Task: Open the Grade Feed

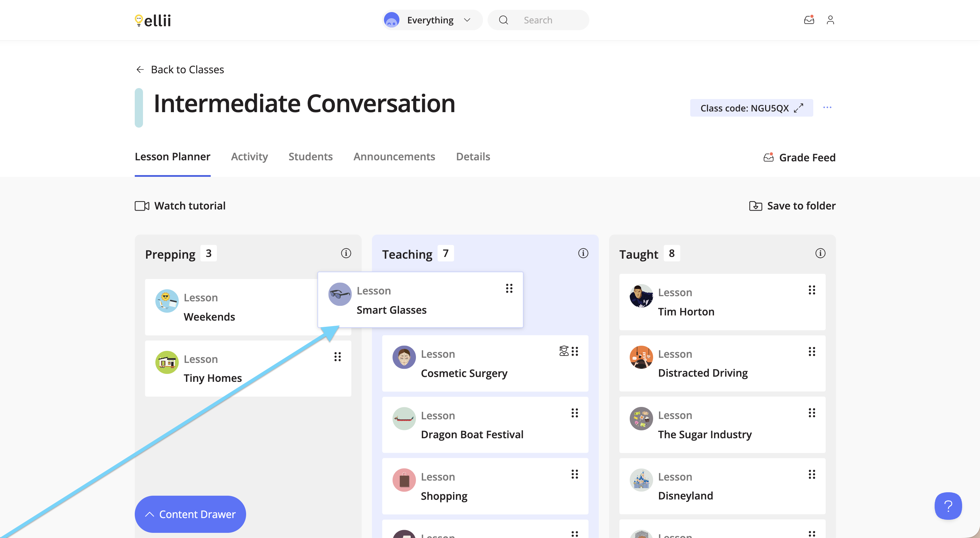Action: [800, 157]
